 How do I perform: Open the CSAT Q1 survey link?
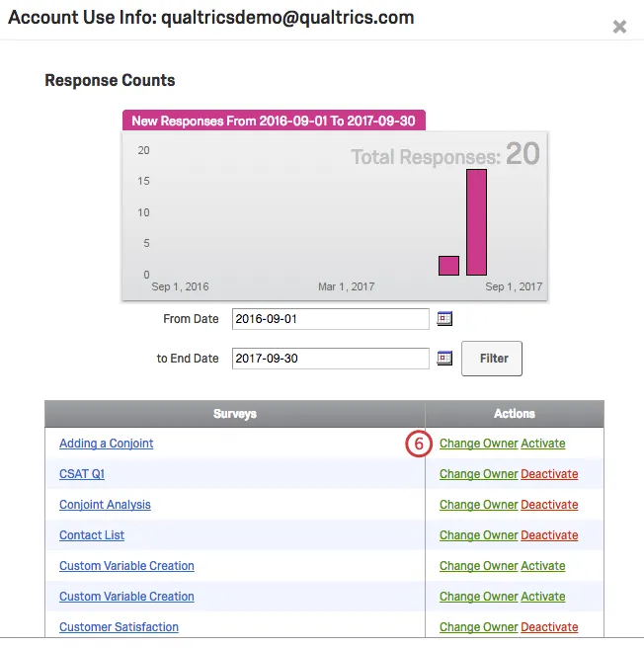pos(82,474)
